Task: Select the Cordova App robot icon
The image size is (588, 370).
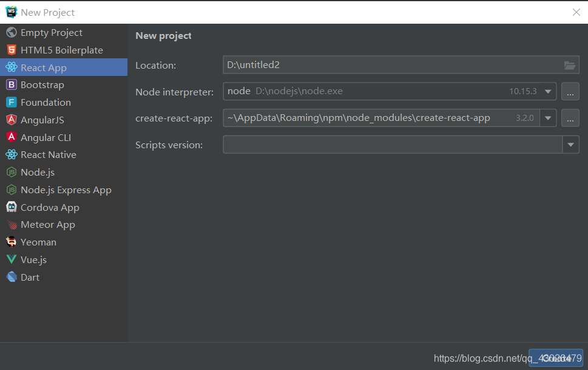Action: pos(12,207)
